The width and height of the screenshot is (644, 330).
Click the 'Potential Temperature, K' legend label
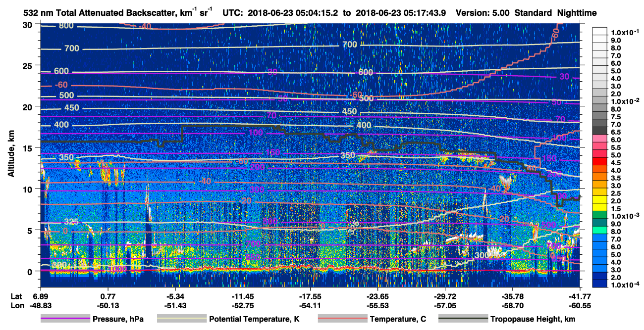(254, 319)
